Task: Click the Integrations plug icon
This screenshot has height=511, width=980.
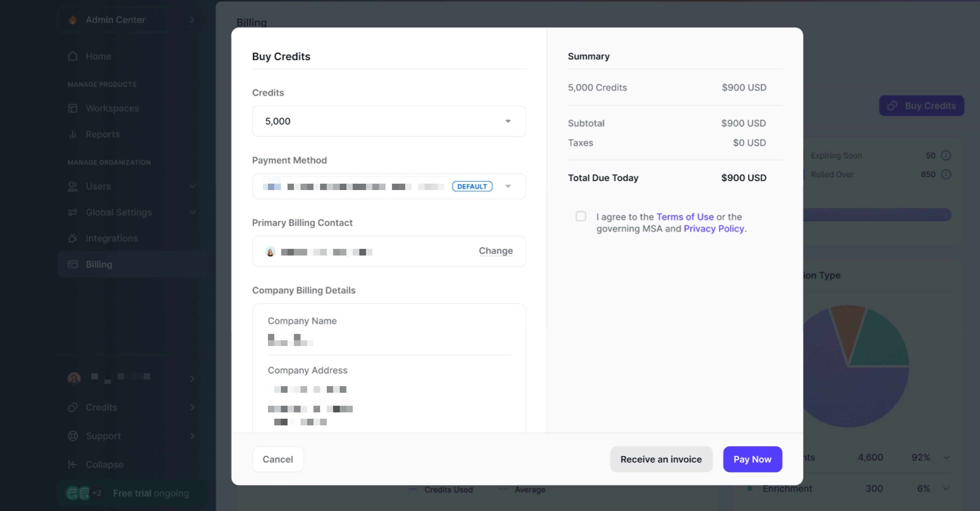Action: pyautogui.click(x=73, y=238)
